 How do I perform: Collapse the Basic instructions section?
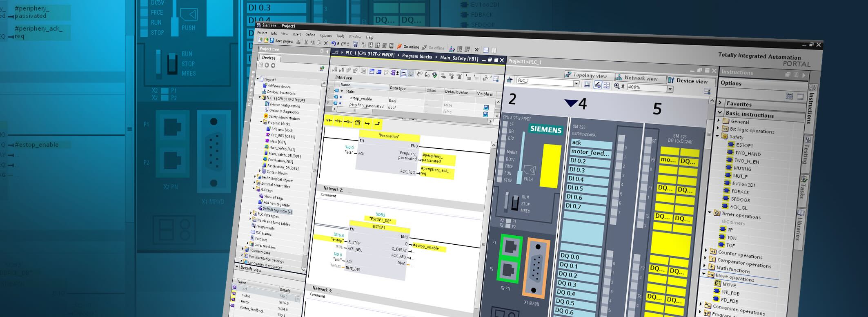point(720,112)
